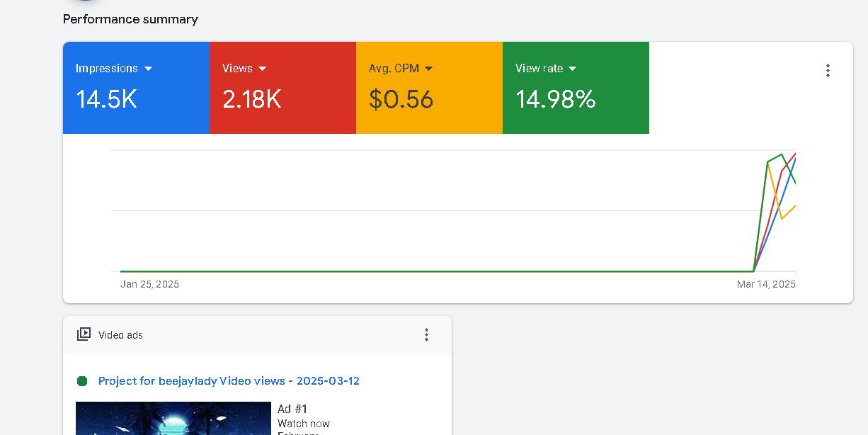
Task: Click the Video ads play-library icon
Action: [x=84, y=334]
